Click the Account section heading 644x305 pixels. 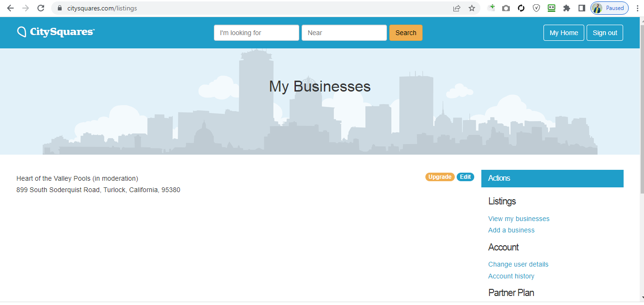click(x=504, y=247)
